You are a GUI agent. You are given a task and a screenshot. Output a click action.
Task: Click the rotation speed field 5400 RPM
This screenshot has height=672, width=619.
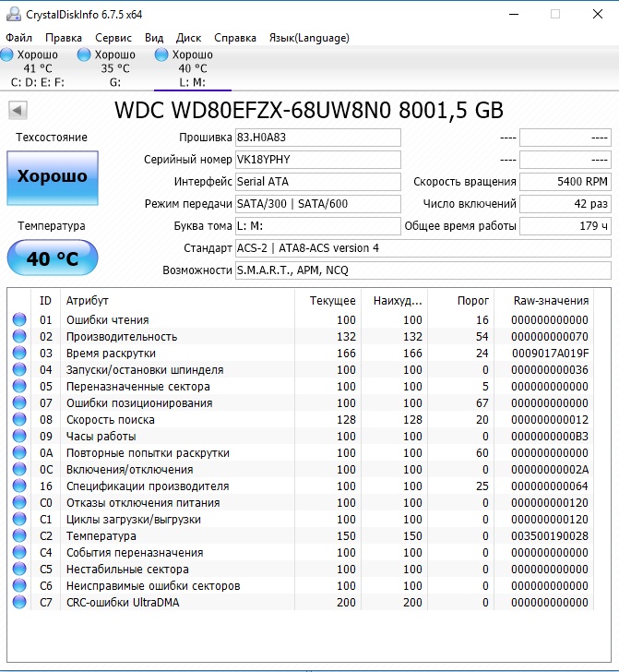pyautogui.click(x=565, y=182)
